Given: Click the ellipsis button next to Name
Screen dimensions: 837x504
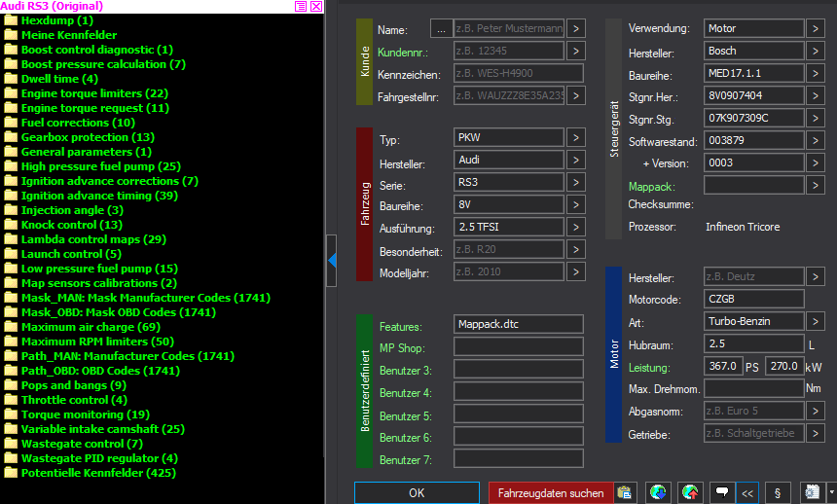Looking at the screenshot, I should click(x=441, y=29).
